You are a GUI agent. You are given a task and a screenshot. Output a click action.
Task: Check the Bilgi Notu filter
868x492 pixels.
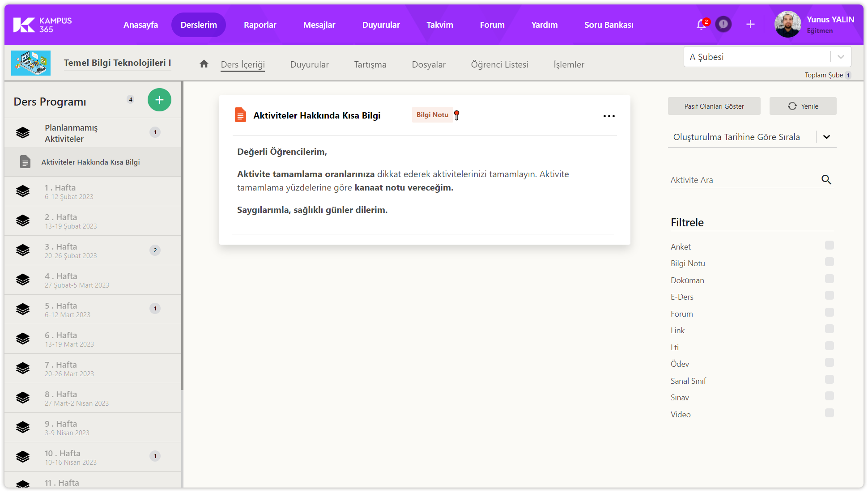[829, 262]
